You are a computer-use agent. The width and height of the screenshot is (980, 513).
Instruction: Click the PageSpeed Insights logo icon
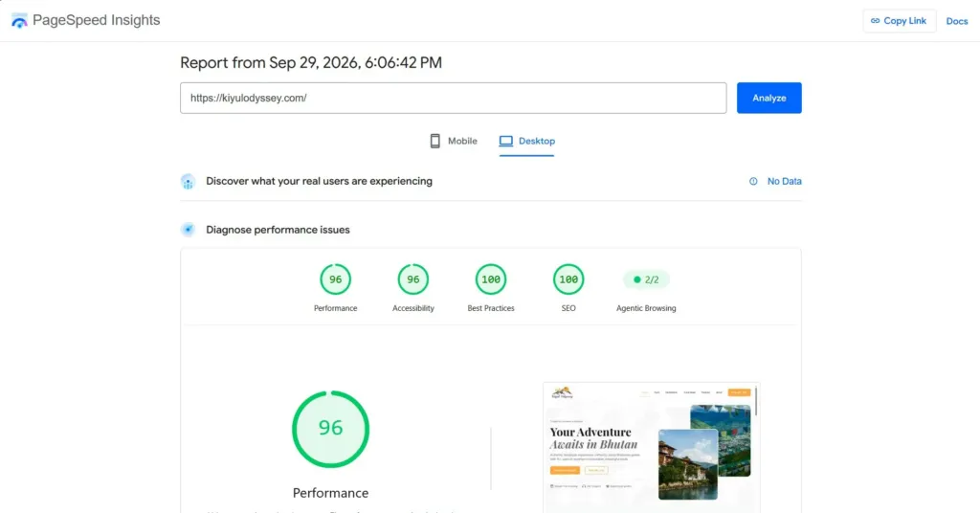[x=19, y=21]
